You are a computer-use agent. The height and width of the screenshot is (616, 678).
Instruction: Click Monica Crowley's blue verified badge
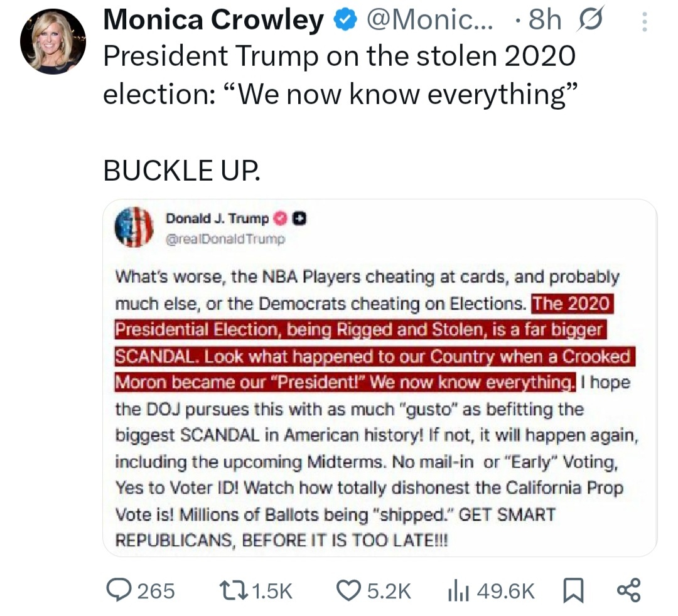343,21
